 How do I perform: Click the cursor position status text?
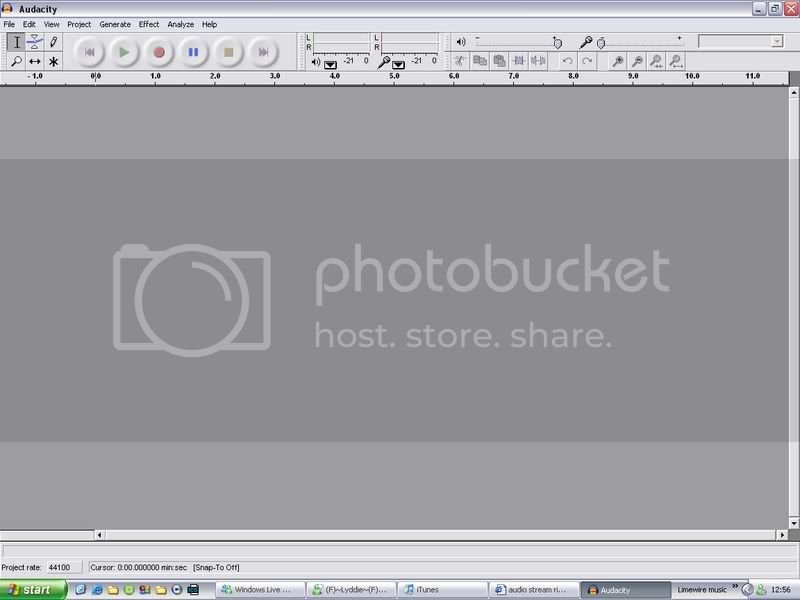point(138,567)
